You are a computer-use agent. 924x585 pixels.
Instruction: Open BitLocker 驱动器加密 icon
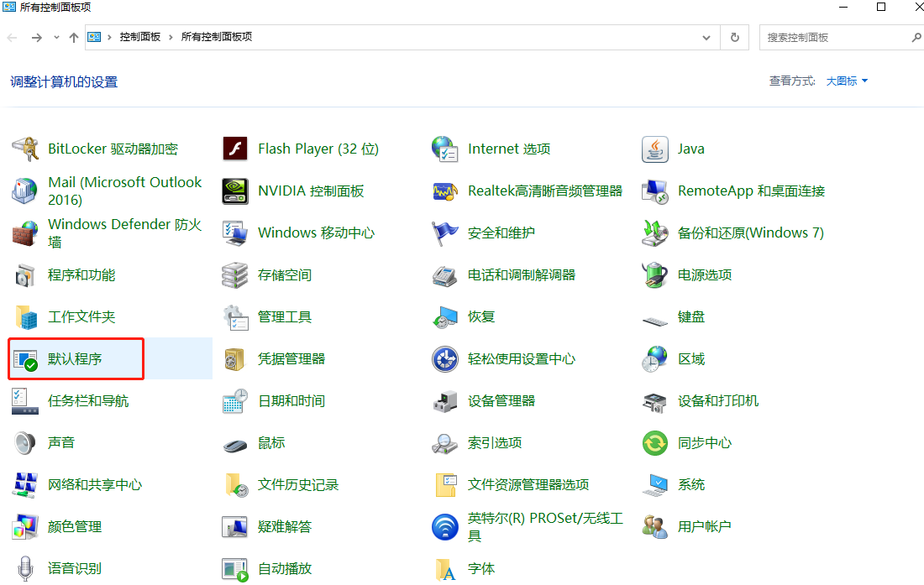coord(24,149)
